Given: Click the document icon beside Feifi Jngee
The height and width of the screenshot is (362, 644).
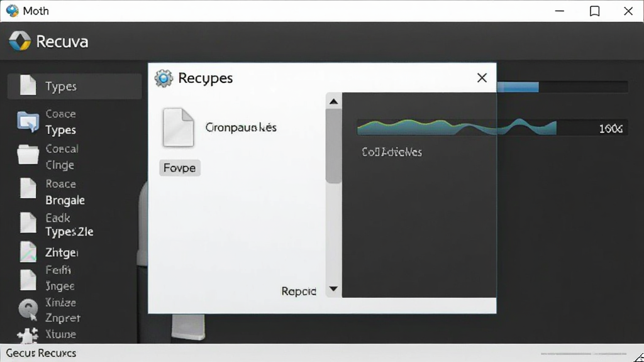Looking at the screenshot, I should click(x=28, y=280).
